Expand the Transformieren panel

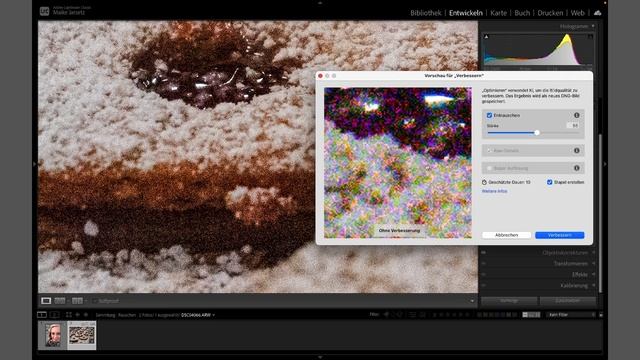pos(593,264)
